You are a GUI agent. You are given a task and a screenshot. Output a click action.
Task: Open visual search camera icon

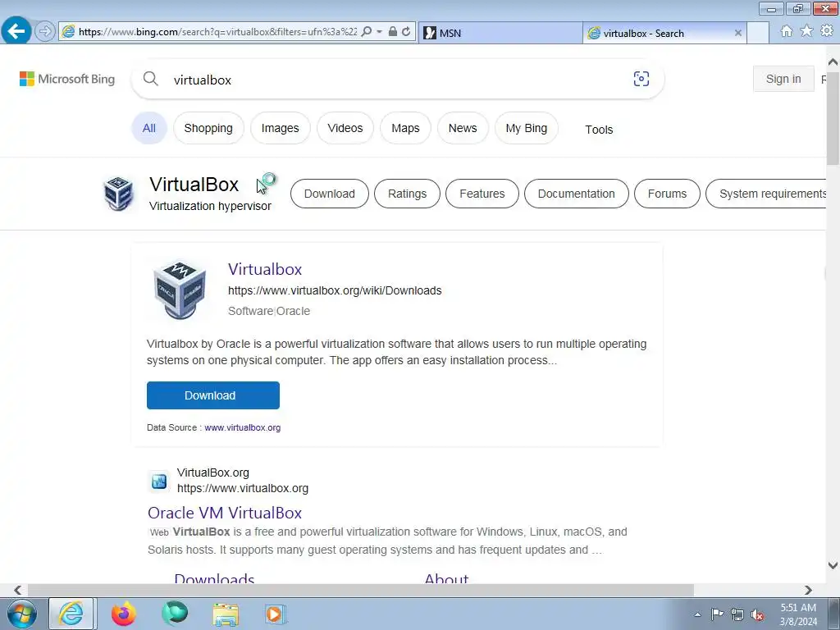coord(641,80)
